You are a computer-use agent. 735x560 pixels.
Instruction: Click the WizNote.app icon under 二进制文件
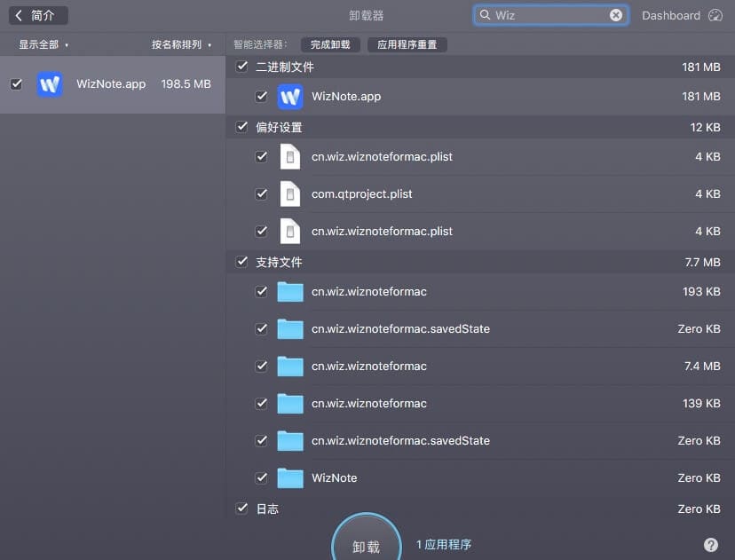click(x=290, y=97)
